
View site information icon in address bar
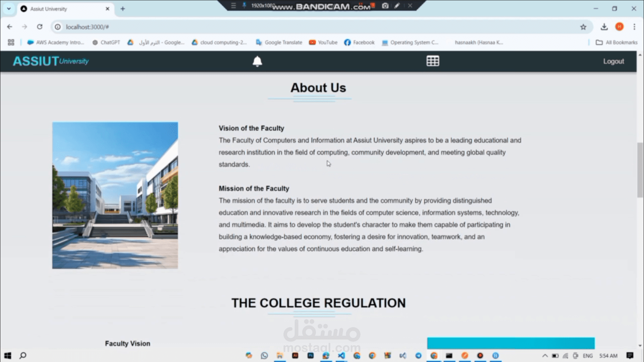click(x=58, y=27)
